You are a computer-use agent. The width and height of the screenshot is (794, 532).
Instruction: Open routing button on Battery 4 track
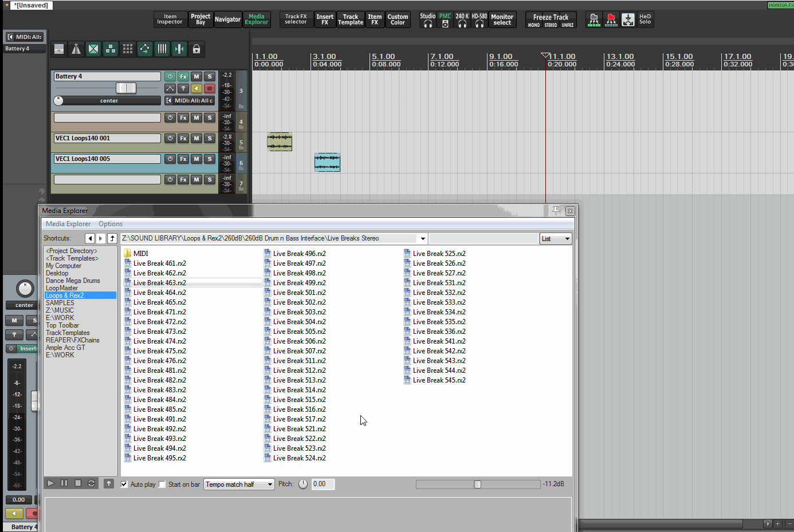click(183, 88)
